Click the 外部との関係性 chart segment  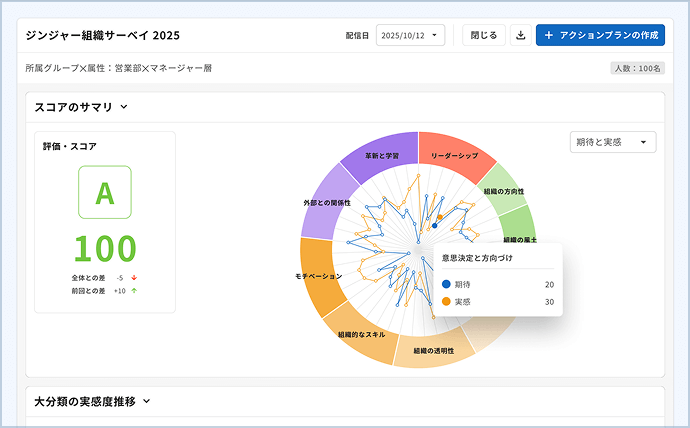coord(326,203)
